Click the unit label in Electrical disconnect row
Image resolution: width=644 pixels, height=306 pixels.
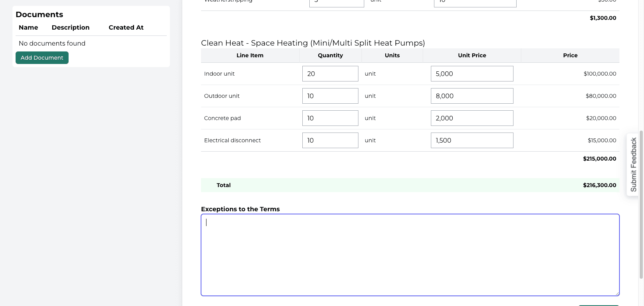[x=370, y=140]
